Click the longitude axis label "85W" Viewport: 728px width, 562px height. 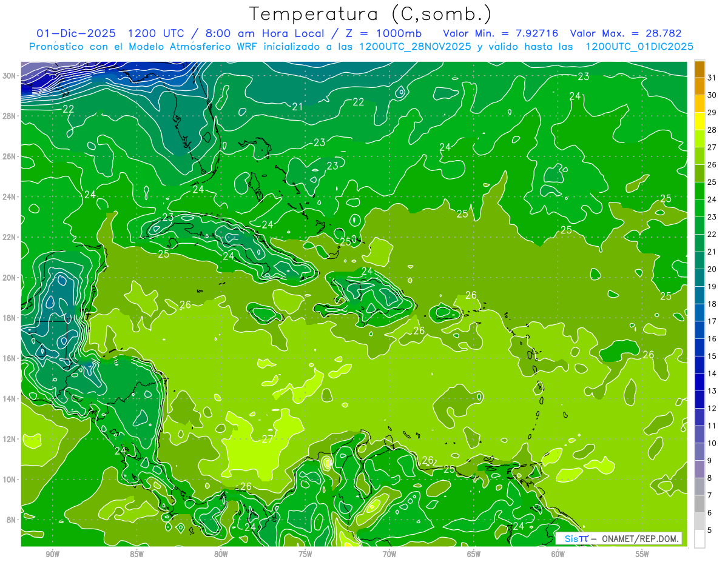(136, 554)
